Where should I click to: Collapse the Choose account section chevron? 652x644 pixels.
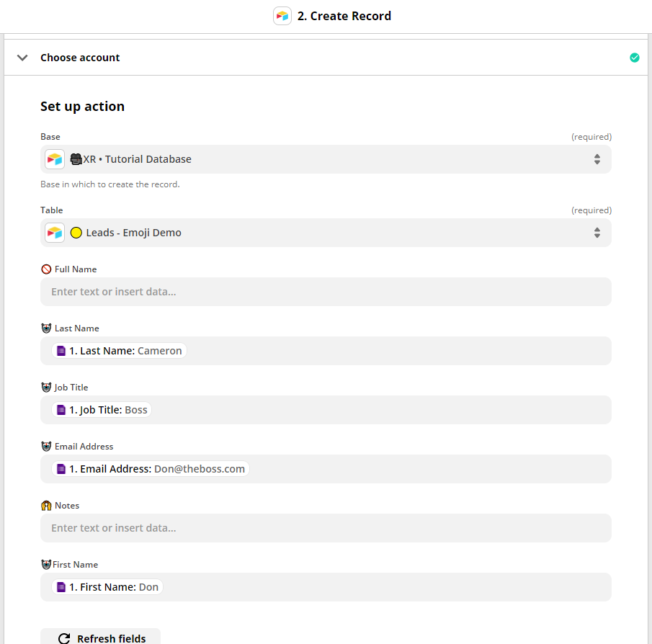point(22,58)
